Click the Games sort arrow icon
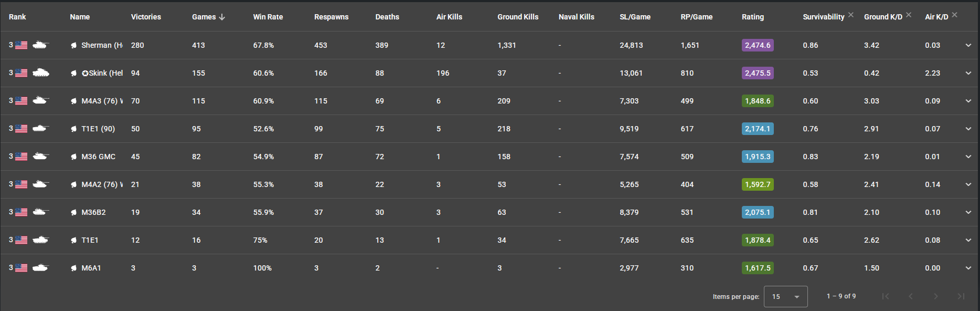This screenshot has height=311, width=980. coord(222,17)
